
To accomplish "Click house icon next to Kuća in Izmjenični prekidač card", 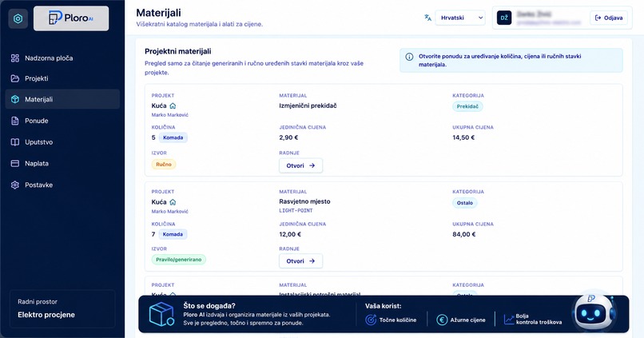I will 173,106.
